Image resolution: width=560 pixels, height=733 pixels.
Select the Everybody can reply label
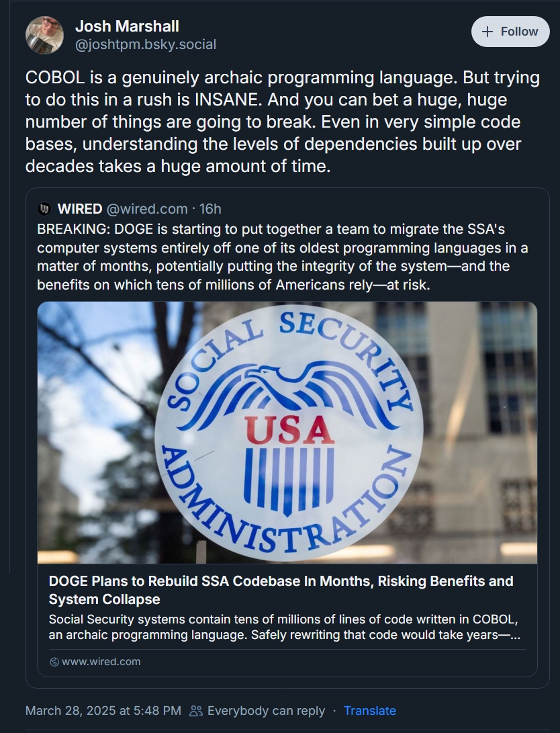(x=266, y=710)
